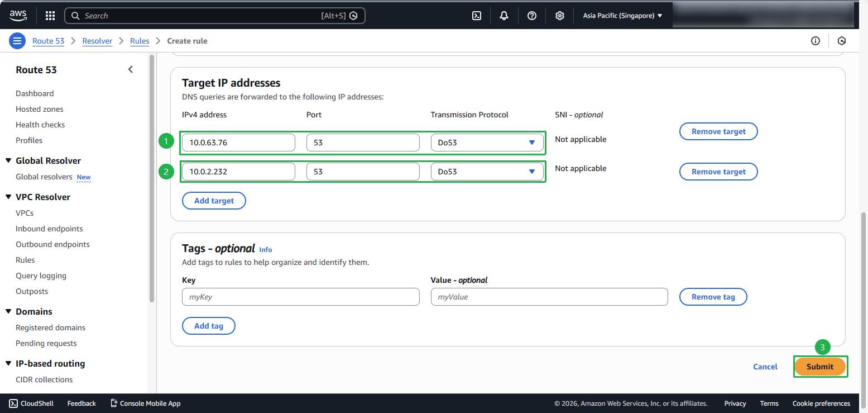This screenshot has height=413, width=868.
Task: Open the Asia Pacific (Singapore) region selector
Action: 622,16
